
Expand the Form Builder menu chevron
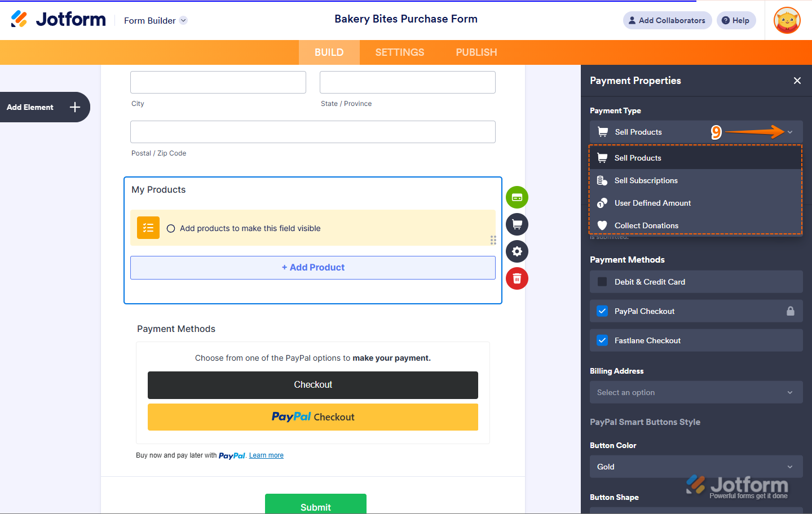tap(183, 20)
